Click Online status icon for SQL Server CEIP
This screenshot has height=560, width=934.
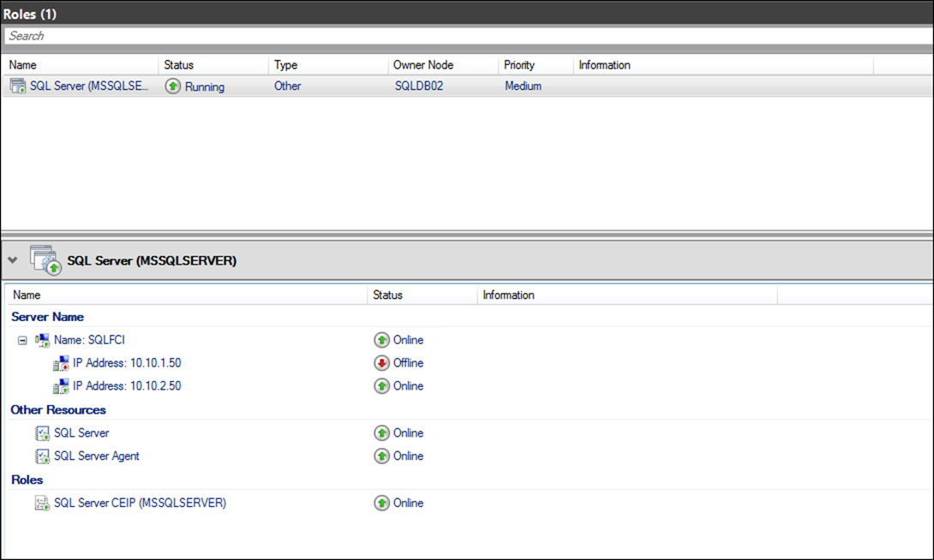pos(382,503)
